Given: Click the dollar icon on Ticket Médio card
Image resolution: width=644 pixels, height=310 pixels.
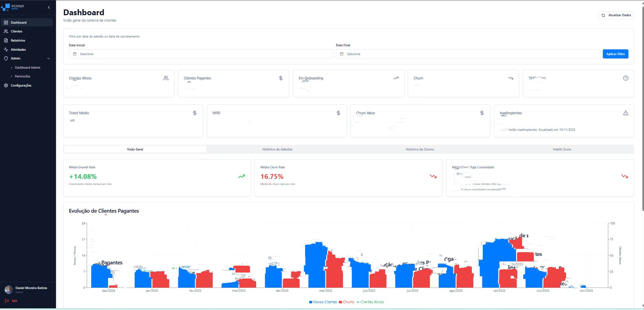Looking at the screenshot, I should [195, 113].
